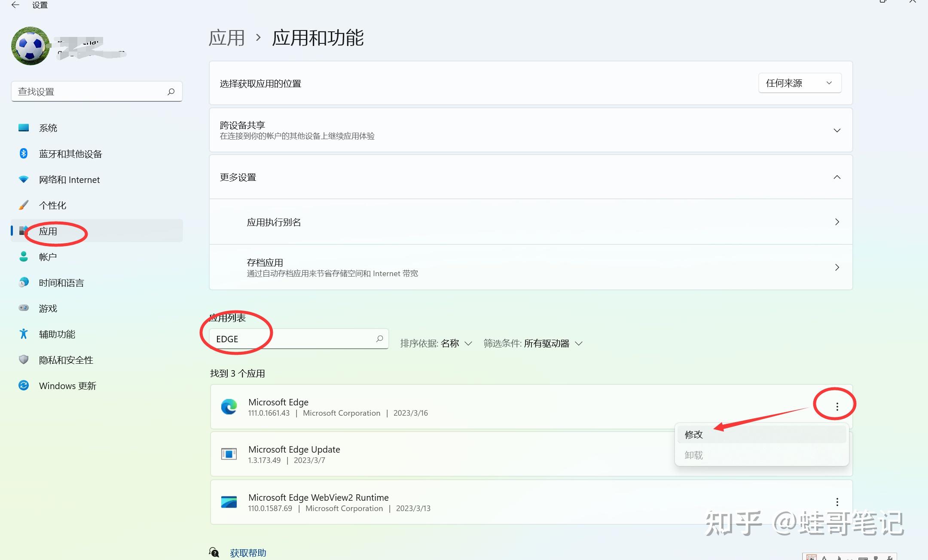Open 游戏 settings
The height and width of the screenshot is (560, 928).
pyautogui.click(x=49, y=308)
